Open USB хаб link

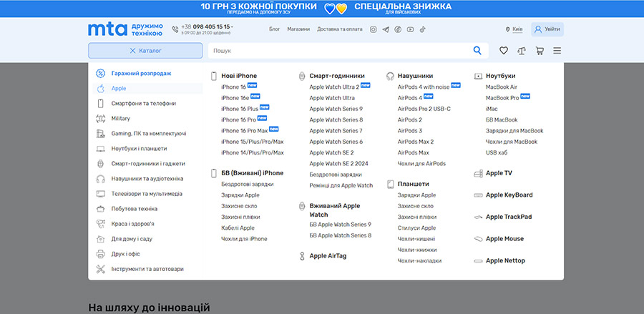497,152
